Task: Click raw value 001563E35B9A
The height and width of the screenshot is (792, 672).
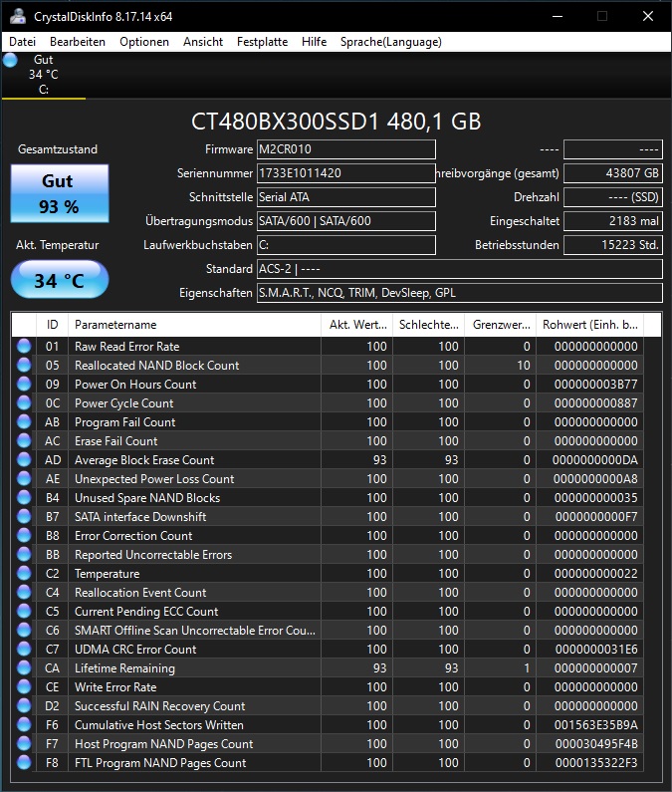Action: coord(595,725)
